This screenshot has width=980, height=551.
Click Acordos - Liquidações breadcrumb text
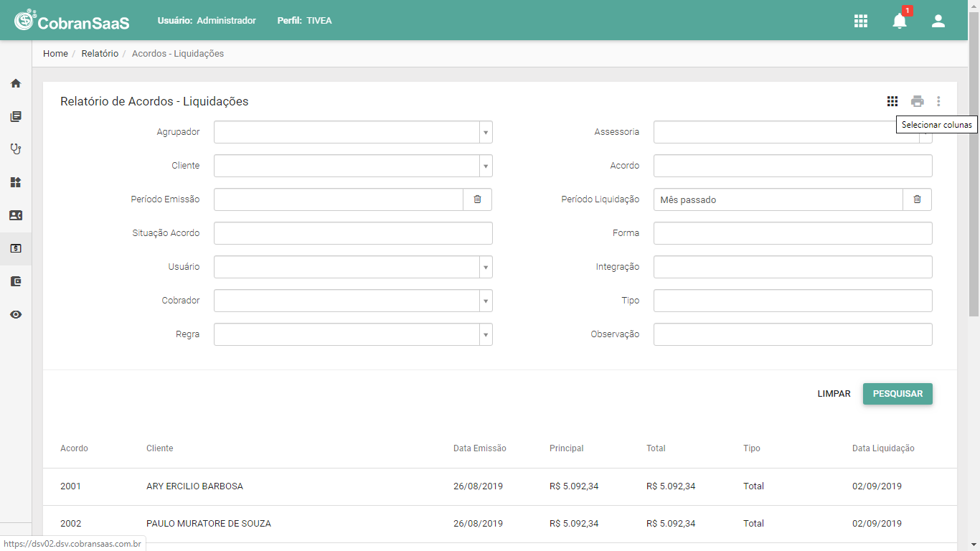click(178, 54)
